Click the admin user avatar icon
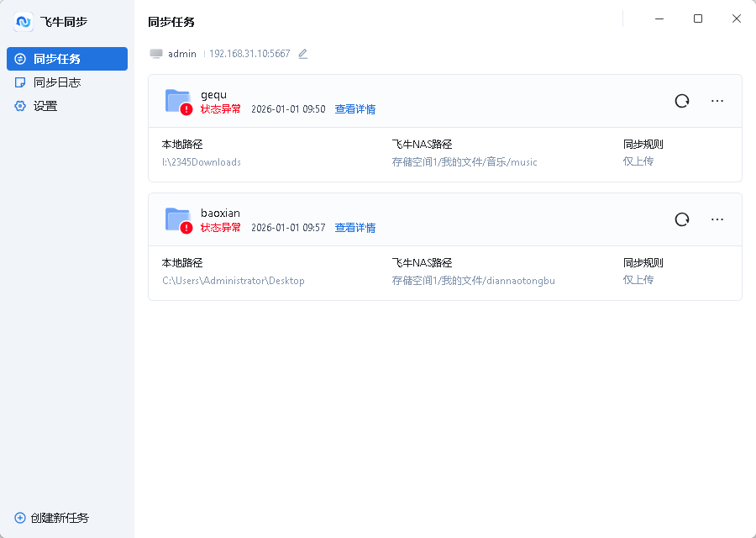756x538 pixels. tap(156, 53)
